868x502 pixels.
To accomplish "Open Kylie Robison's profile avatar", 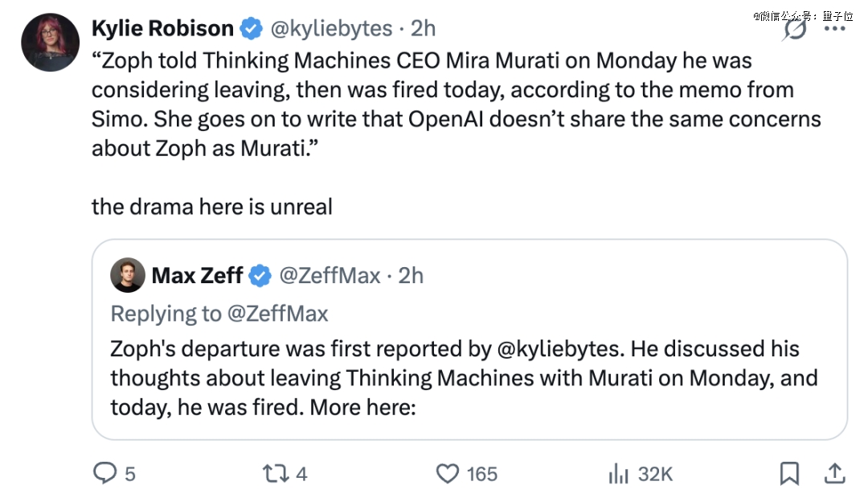I will [x=50, y=43].
